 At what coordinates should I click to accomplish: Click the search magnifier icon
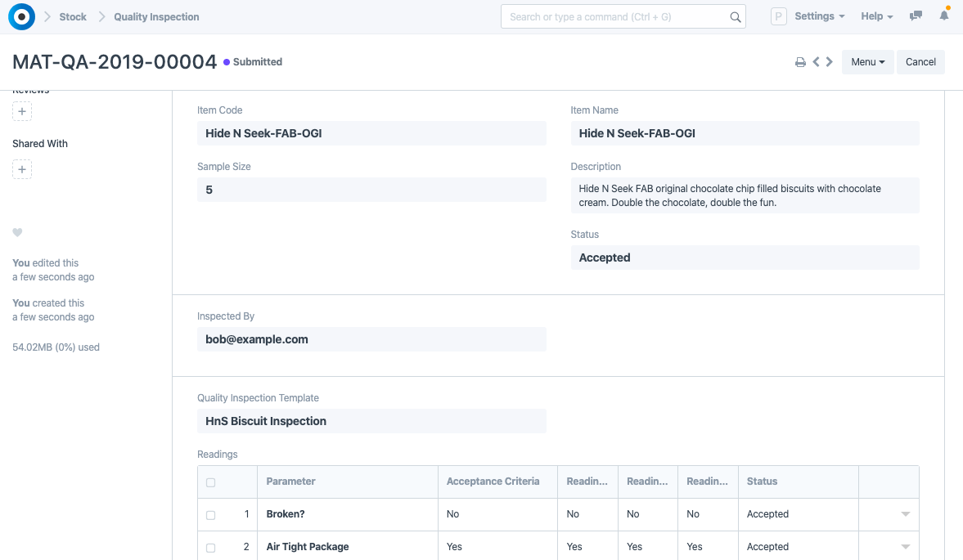(x=735, y=17)
